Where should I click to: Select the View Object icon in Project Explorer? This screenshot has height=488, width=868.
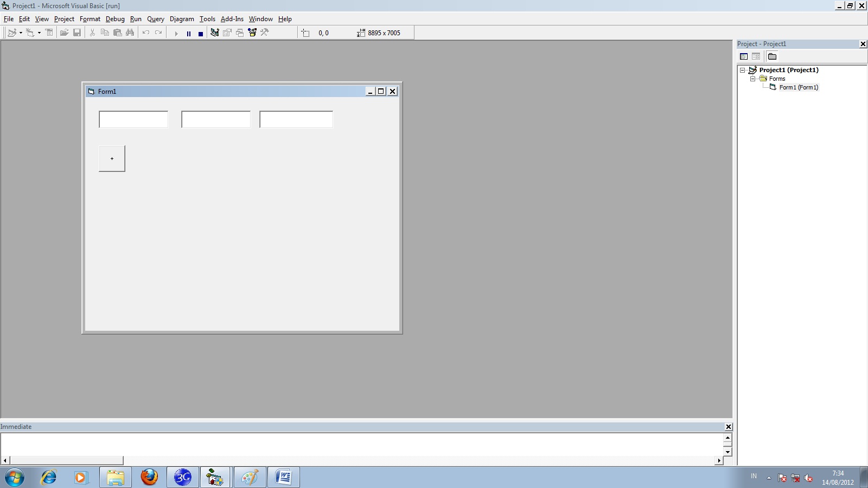click(x=756, y=56)
